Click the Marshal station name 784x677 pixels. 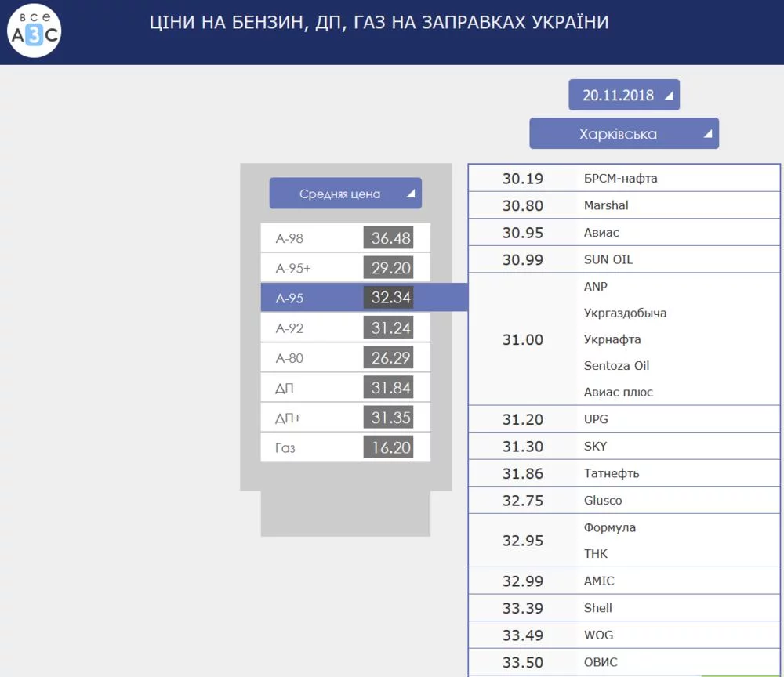point(606,205)
